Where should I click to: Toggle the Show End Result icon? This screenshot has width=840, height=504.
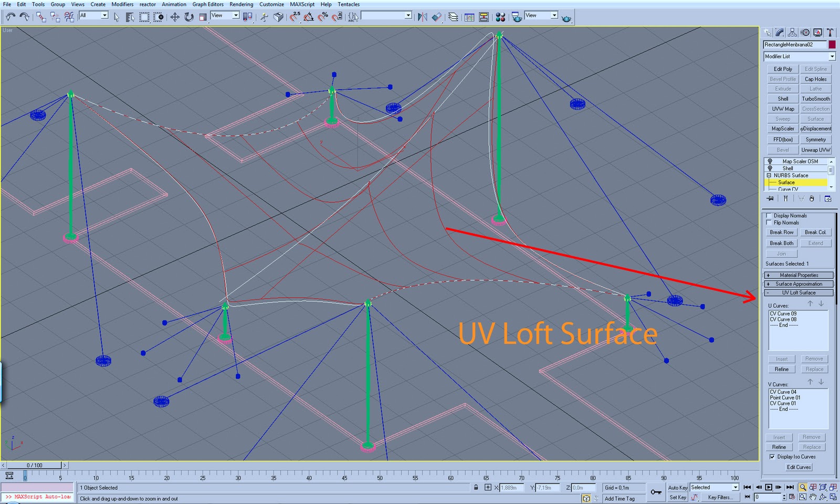785,198
